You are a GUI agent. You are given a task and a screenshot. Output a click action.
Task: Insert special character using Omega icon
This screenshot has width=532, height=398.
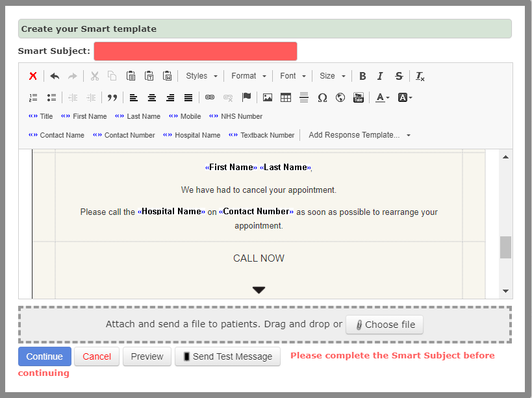coord(322,97)
